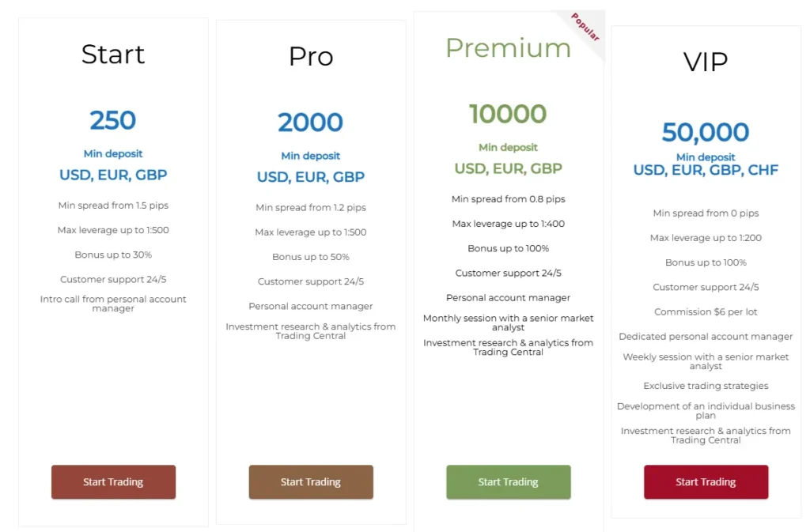
Task: Click Commission $6 per lot on VIP card
Action: pos(705,311)
